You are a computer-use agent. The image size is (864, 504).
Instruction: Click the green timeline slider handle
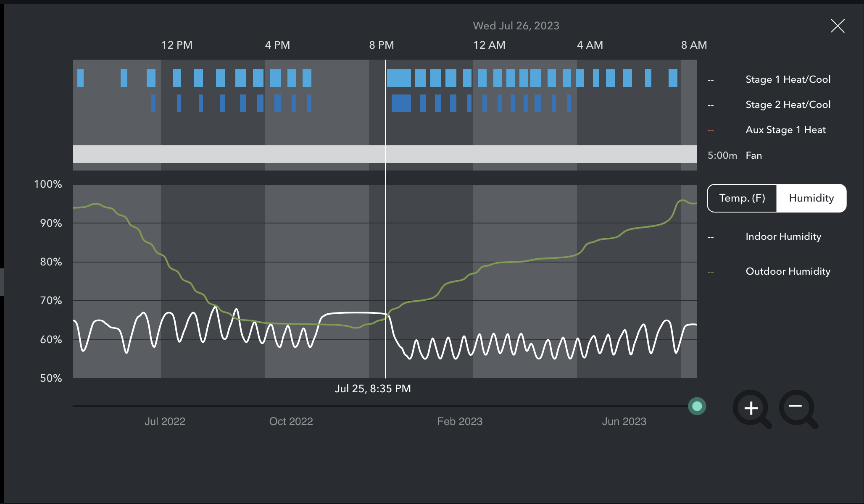pos(697,406)
